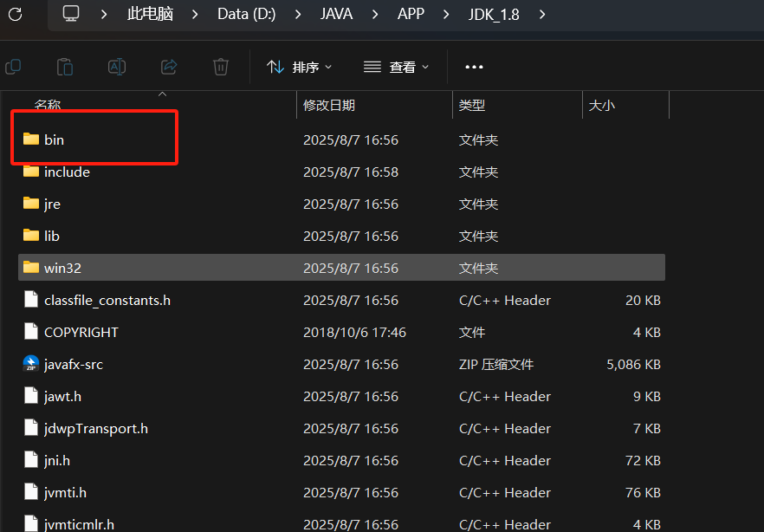Click the win32 folder name
Image resolution: width=764 pixels, height=532 pixels.
coord(63,269)
